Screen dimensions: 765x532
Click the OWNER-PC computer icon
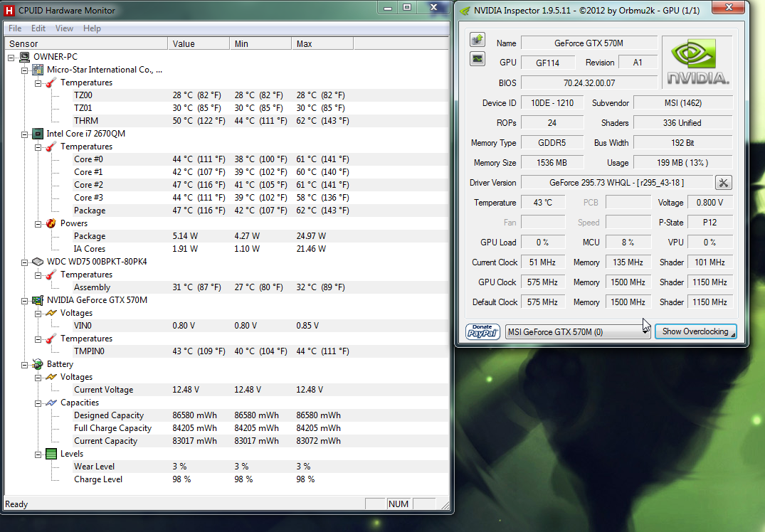24,57
